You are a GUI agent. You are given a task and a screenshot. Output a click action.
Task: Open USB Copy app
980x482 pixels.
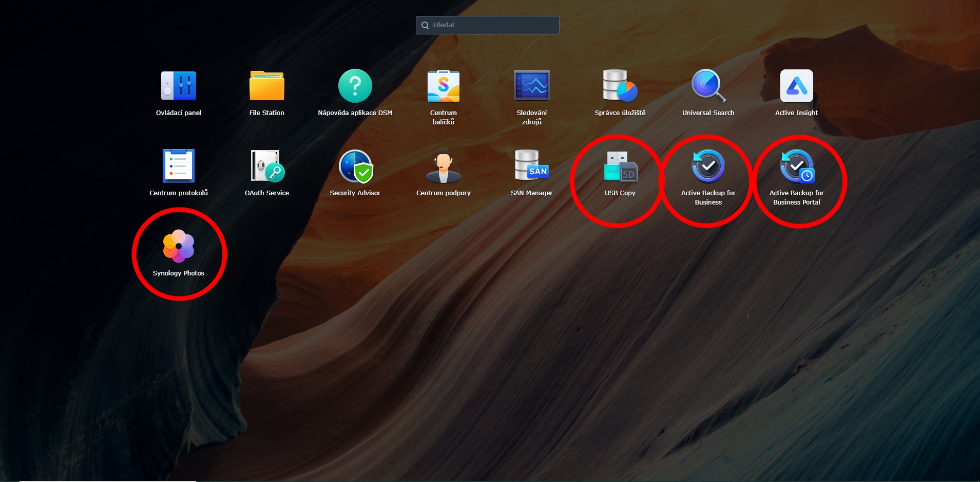pos(620,166)
